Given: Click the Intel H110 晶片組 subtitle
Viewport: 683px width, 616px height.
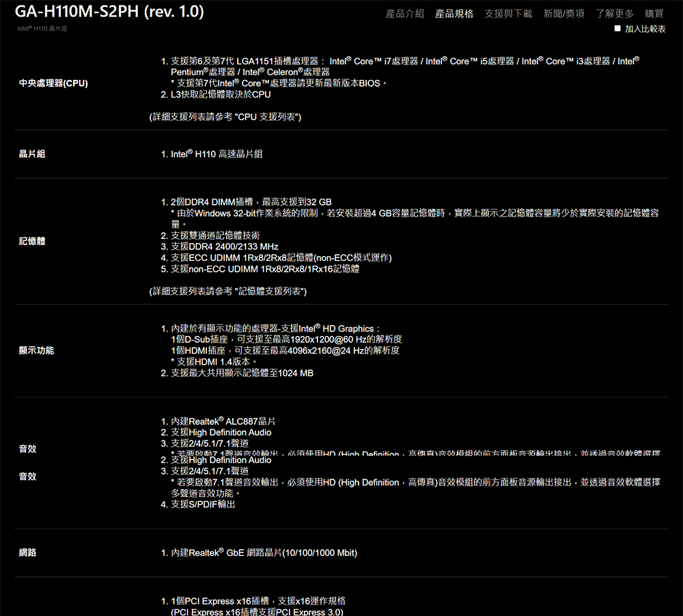Looking at the screenshot, I should (42, 29).
